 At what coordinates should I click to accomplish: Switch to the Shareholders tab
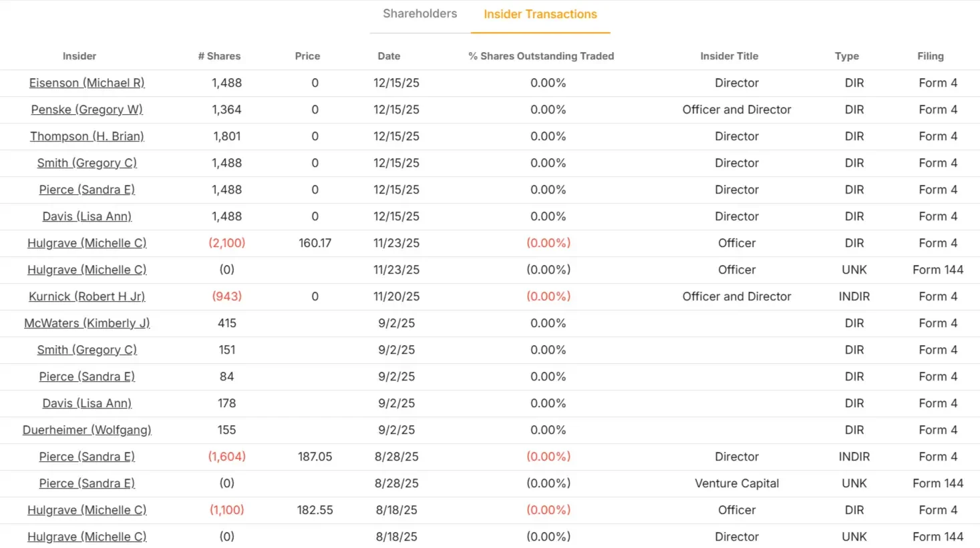(420, 14)
